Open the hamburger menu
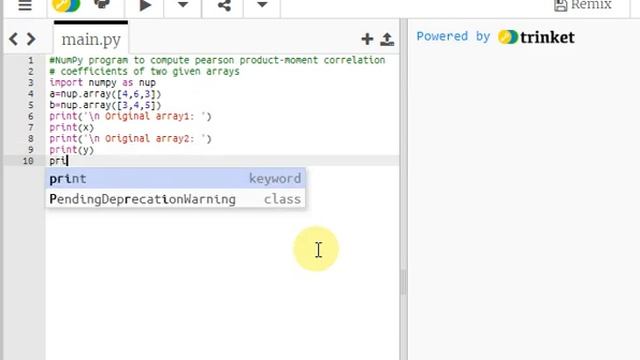The height and width of the screenshot is (360, 640). (25, 5)
